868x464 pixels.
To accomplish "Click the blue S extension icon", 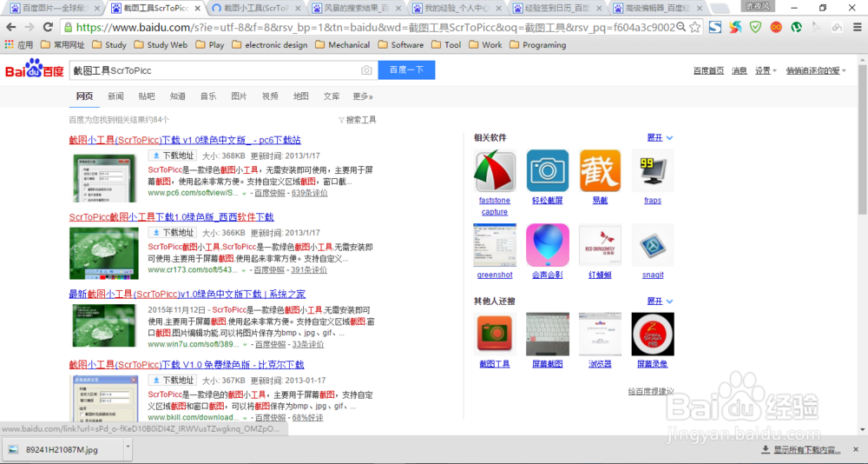I will tap(715, 27).
